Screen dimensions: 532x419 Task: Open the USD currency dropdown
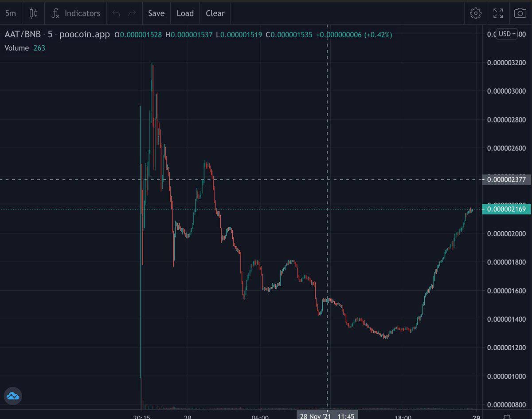pos(507,34)
